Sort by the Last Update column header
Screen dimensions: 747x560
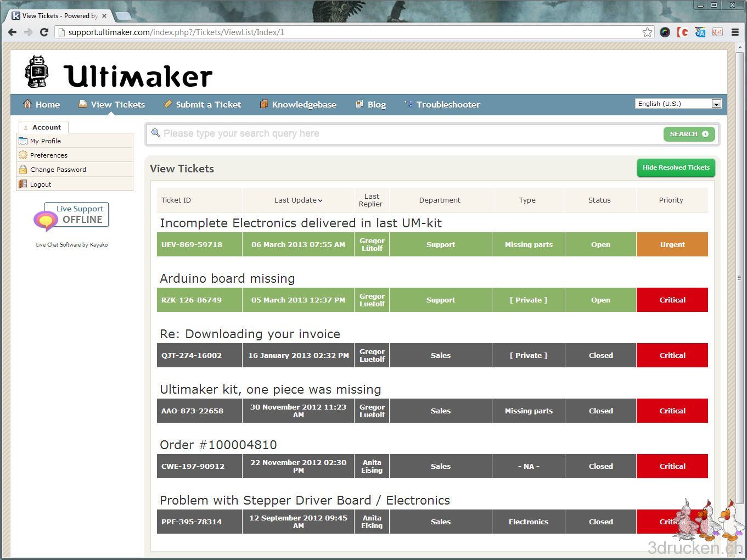[298, 200]
